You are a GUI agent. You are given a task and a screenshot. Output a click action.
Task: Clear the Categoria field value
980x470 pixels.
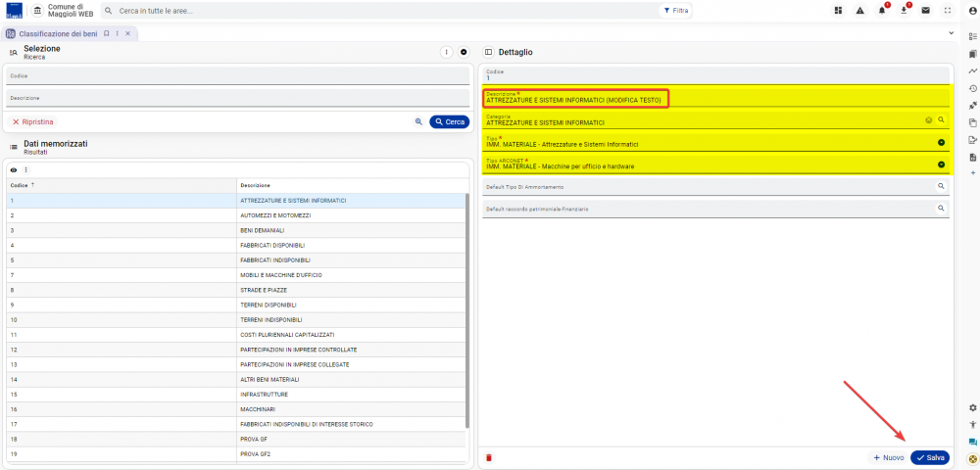tap(929, 119)
